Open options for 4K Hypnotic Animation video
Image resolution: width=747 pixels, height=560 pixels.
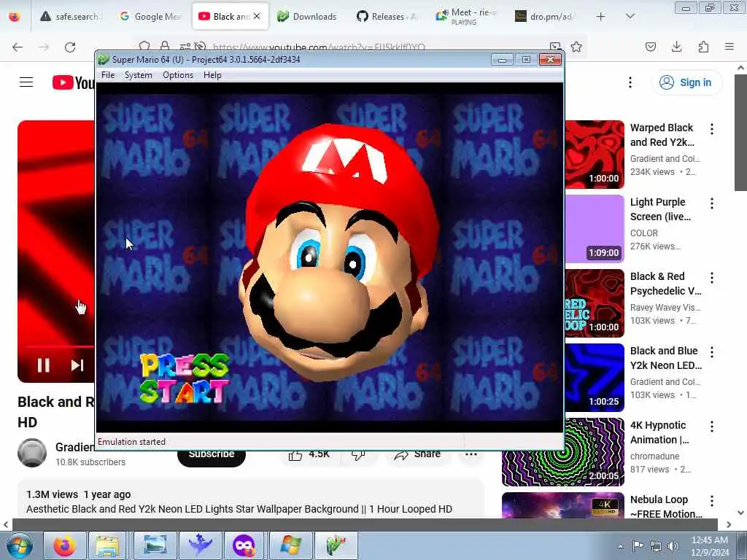(712, 426)
